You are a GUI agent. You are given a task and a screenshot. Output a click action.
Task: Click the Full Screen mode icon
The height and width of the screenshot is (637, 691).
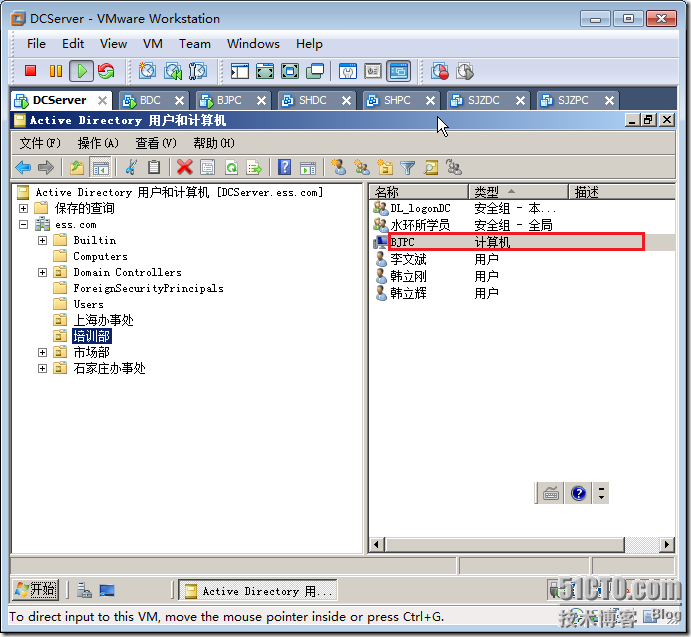[265, 71]
